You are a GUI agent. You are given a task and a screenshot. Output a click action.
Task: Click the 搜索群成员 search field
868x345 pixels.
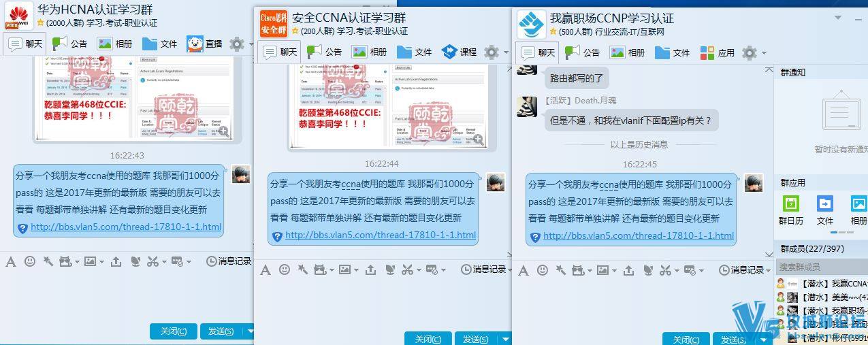820,267
